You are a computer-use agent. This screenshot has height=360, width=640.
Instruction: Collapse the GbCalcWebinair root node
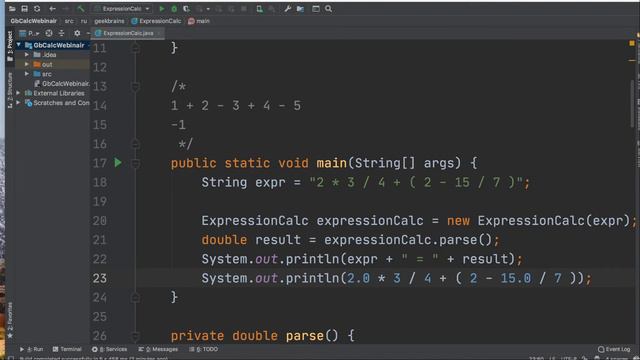point(19,45)
